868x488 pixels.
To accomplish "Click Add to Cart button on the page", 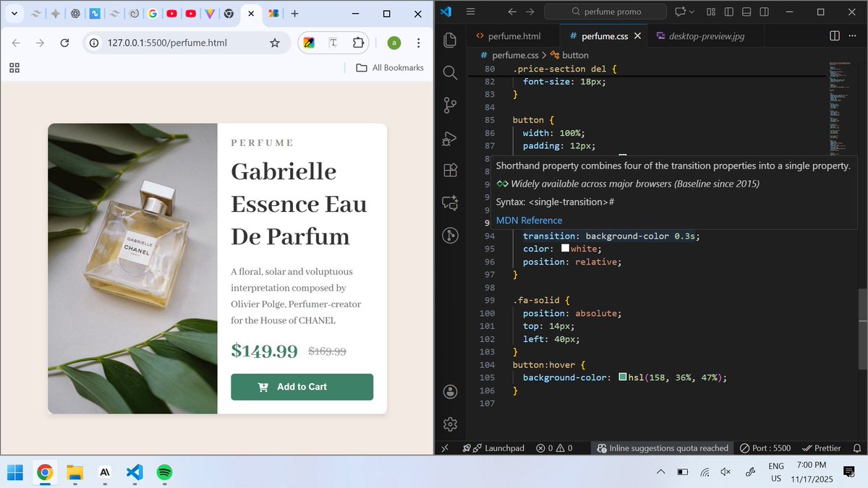I will 302,387.
